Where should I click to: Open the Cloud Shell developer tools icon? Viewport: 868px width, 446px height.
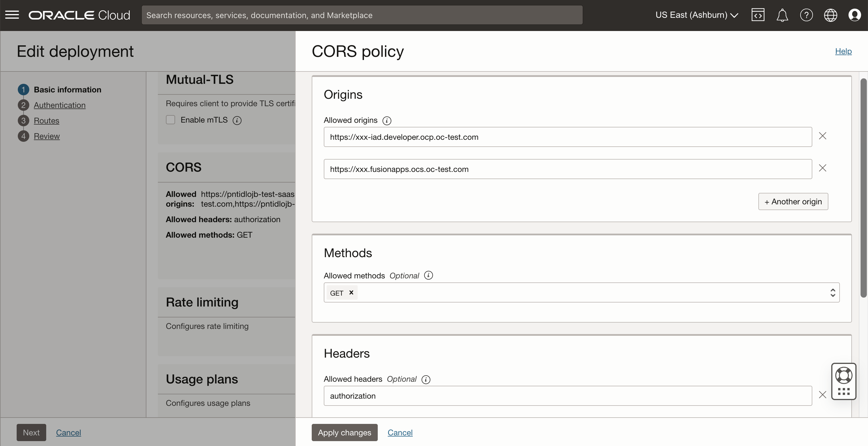pyautogui.click(x=758, y=15)
